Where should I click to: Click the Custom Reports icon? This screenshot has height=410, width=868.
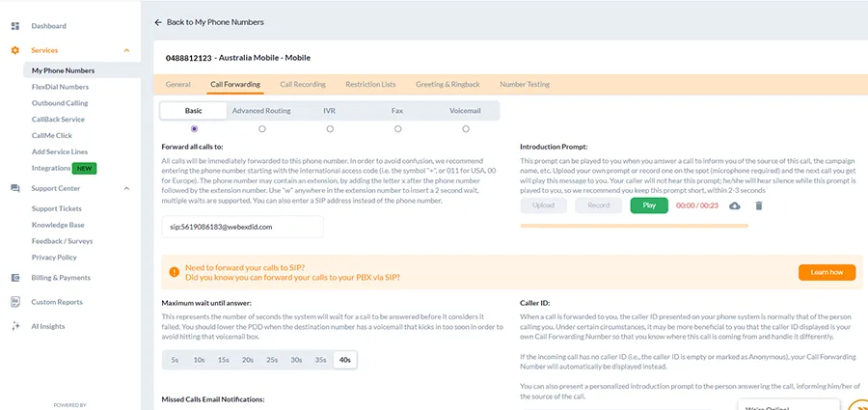click(x=14, y=302)
